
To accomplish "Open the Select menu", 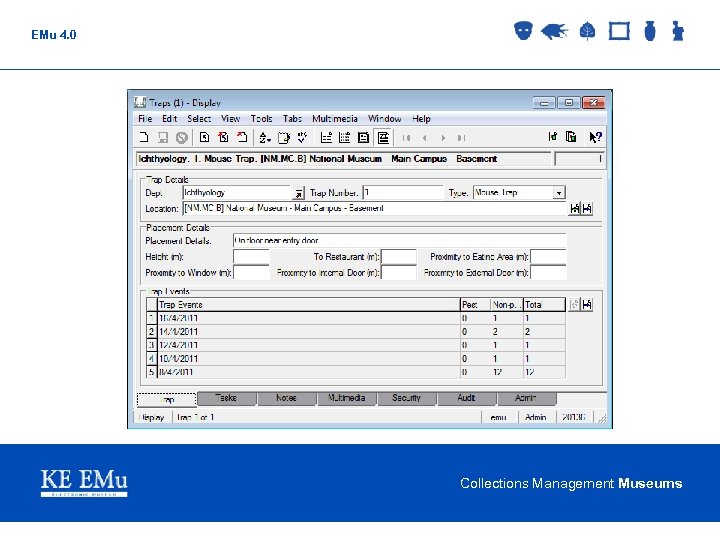I will click(x=199, y=119).
